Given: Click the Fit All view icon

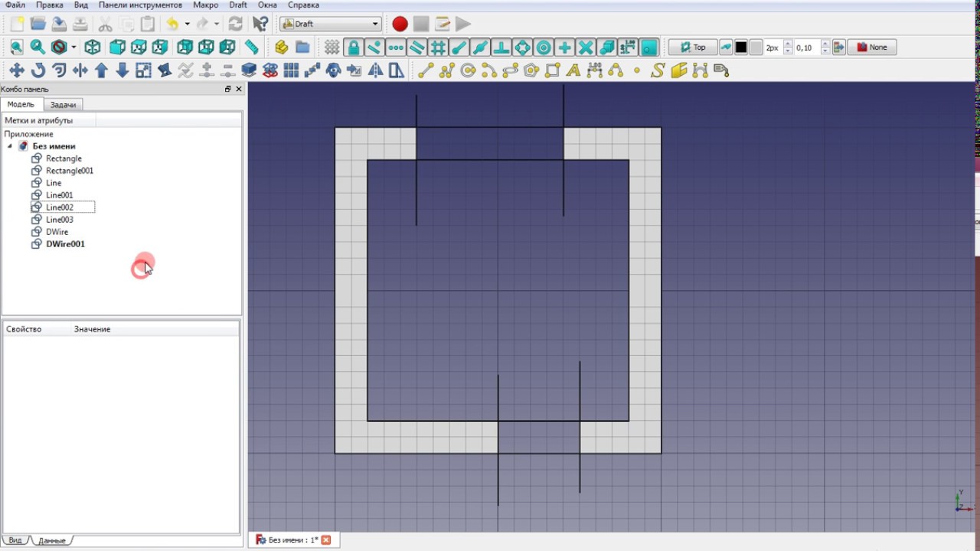Looking at the screenshot, I should (16, 47).
